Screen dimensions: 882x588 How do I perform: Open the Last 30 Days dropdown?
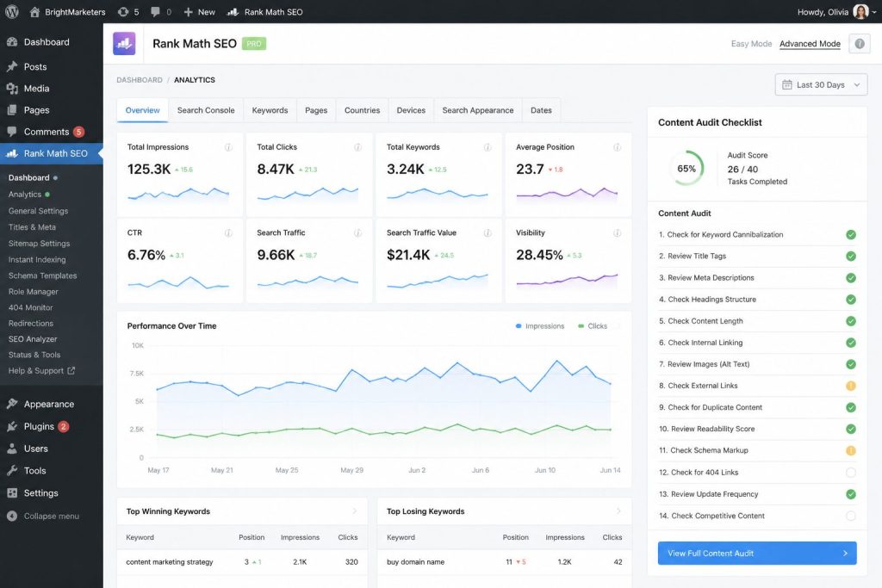821,85
